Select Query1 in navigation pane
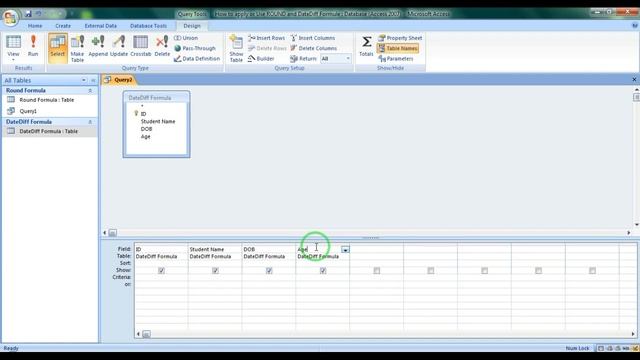The height and width of the screenshot is (360, 640). [28, 111]
